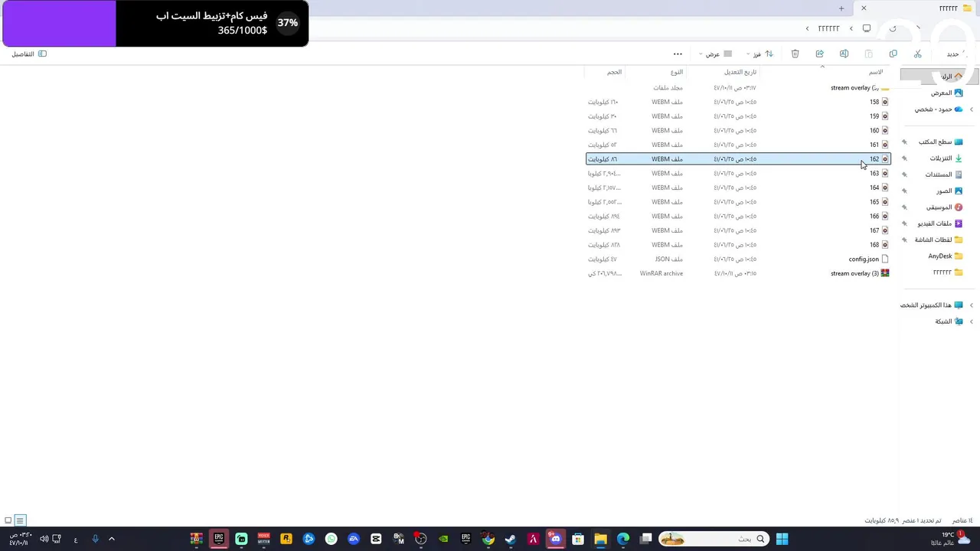The width and height of the screenshot is (980, 551).
Task: Click the Name (الاسم) column header
Action: click(876, 72)
